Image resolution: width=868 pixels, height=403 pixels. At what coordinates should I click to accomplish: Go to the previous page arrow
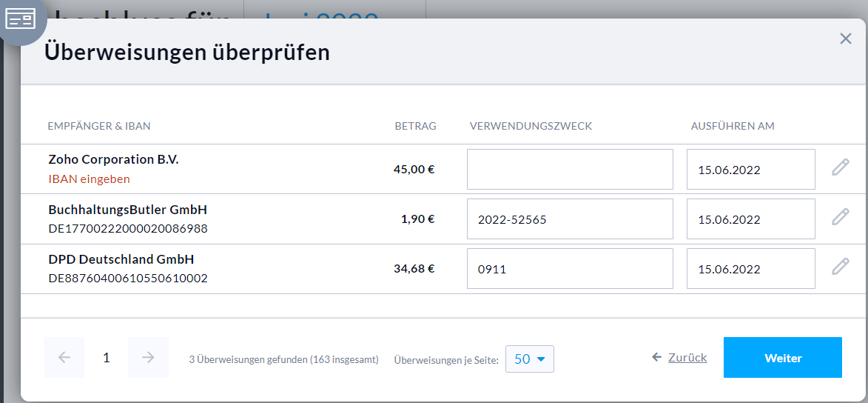pyautogui.click(x=64, y=358)
